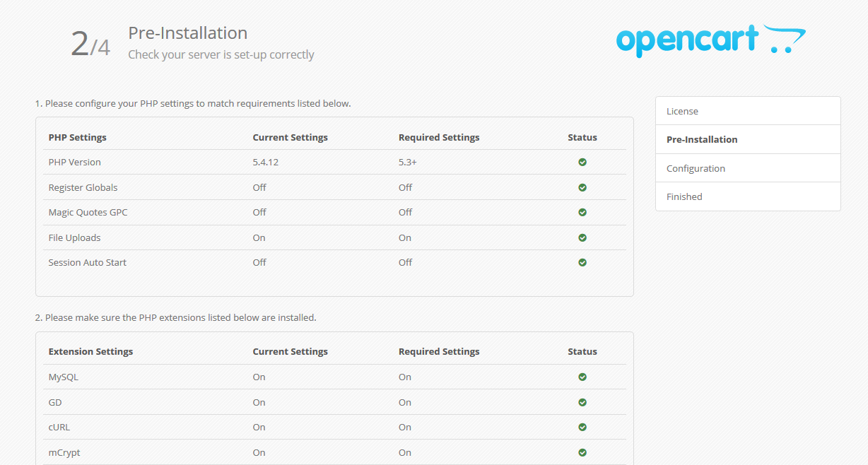
Task: Click second table's 'Required Settings' header
Action: click(439, 351)
